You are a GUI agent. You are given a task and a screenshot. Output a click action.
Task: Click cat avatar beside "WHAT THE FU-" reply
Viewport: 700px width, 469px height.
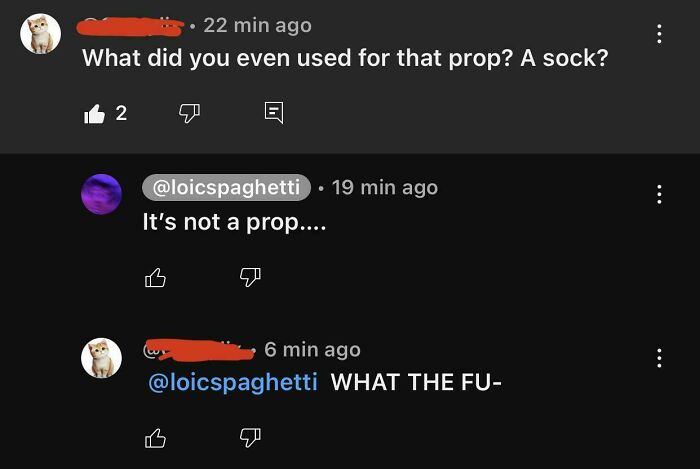pos(101,357)
